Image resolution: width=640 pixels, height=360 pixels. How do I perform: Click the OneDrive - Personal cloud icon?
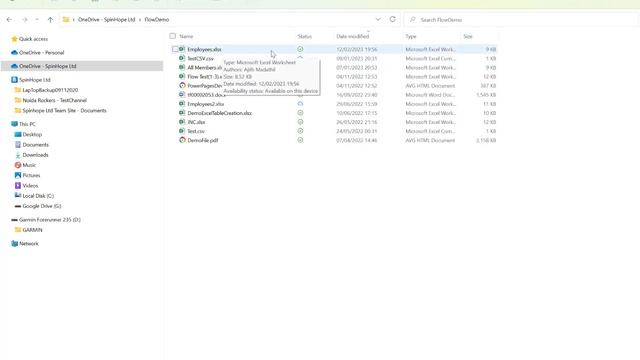14,53
